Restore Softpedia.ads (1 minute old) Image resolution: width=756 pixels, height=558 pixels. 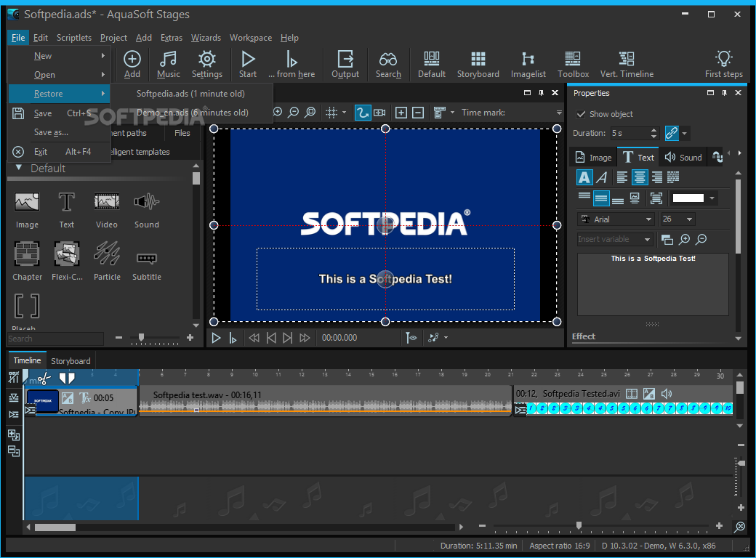pos(190,94)
